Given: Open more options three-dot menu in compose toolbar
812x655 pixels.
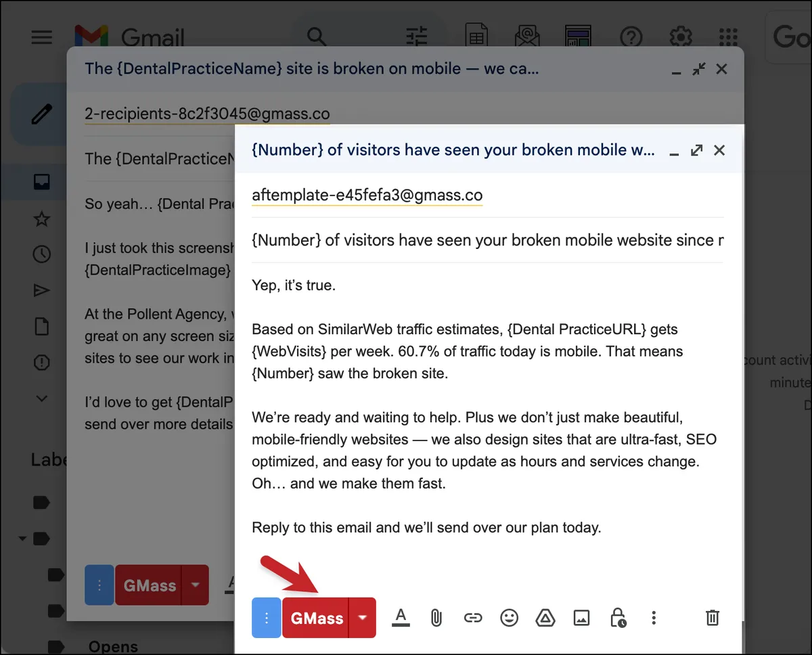Looking at the screenshot, I should pos(654,617).
